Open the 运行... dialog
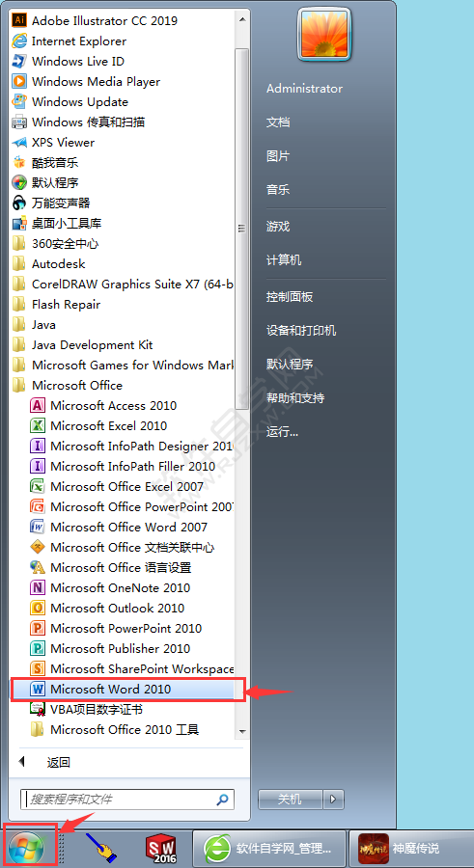Screen dimensions: 474x868 (282, 432)
